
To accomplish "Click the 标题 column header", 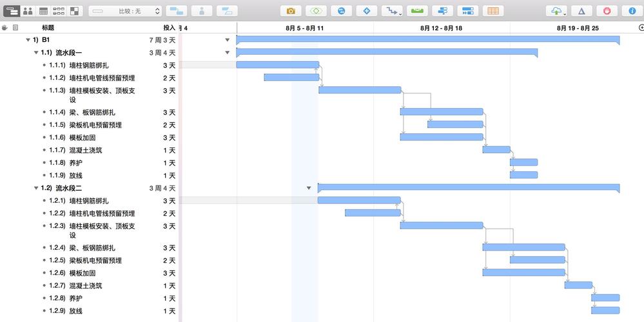I will pyautogui.click(x=48, y=28).
